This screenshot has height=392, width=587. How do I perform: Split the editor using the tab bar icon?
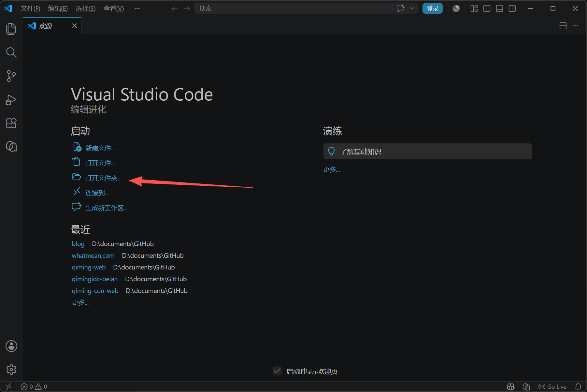(x=563, y=26)
